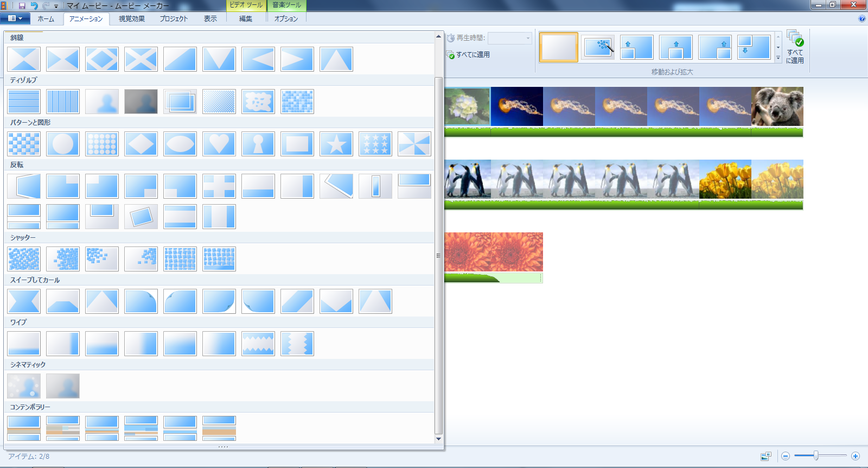This screenshot has width=868, height=468.
Task: Select the automatic pan and zoom option
Action: (598, 48)
